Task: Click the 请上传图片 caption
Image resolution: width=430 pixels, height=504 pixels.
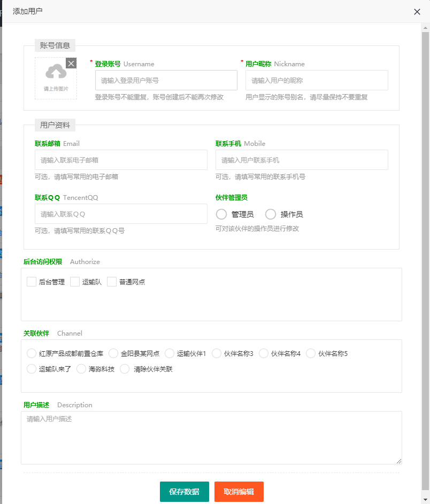Action: [x=56, y=89]
